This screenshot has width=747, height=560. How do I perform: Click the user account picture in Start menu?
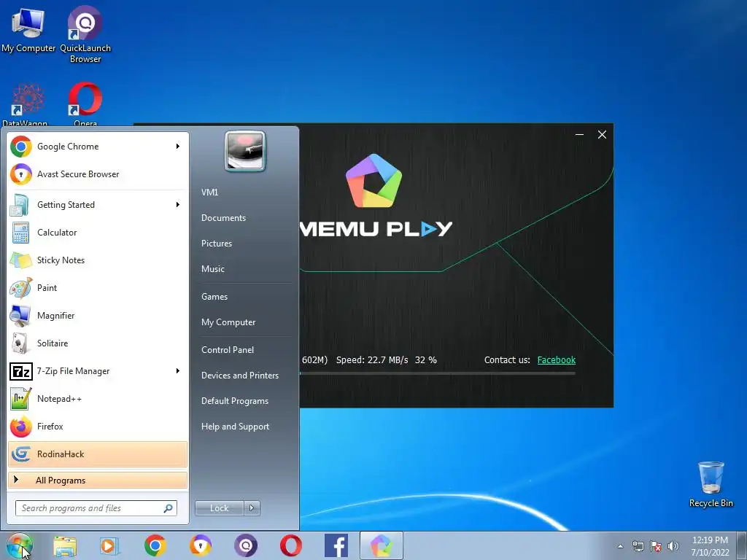[245, 151]
